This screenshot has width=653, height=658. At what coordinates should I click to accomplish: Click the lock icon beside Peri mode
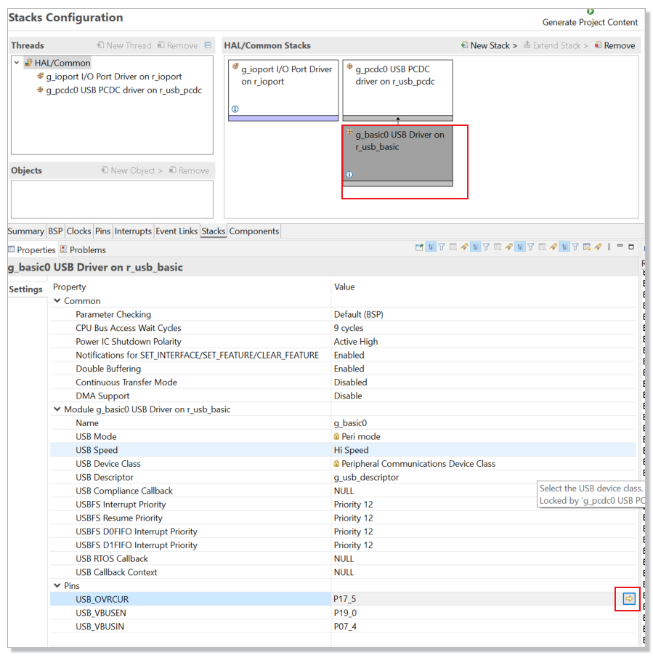click(336, 436)
